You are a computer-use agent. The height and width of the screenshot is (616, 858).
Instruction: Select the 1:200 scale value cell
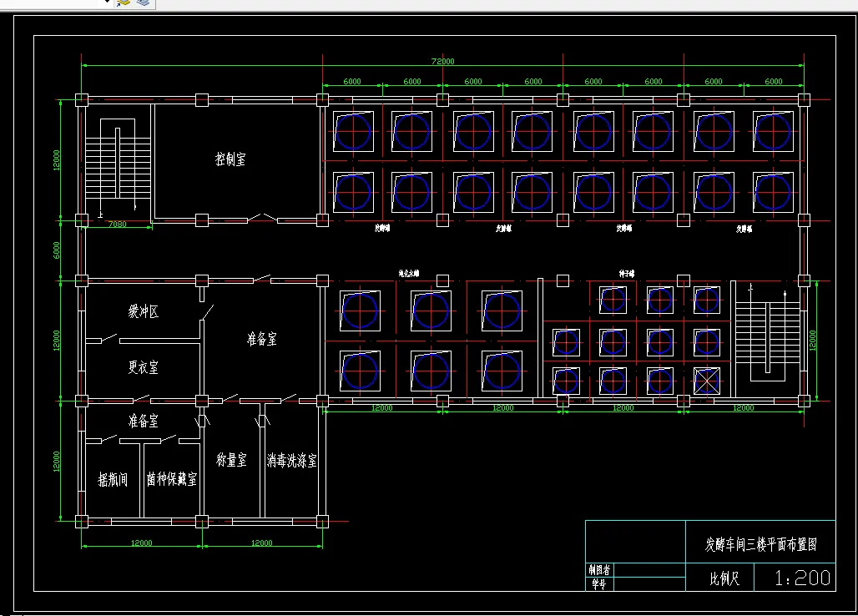795,577
